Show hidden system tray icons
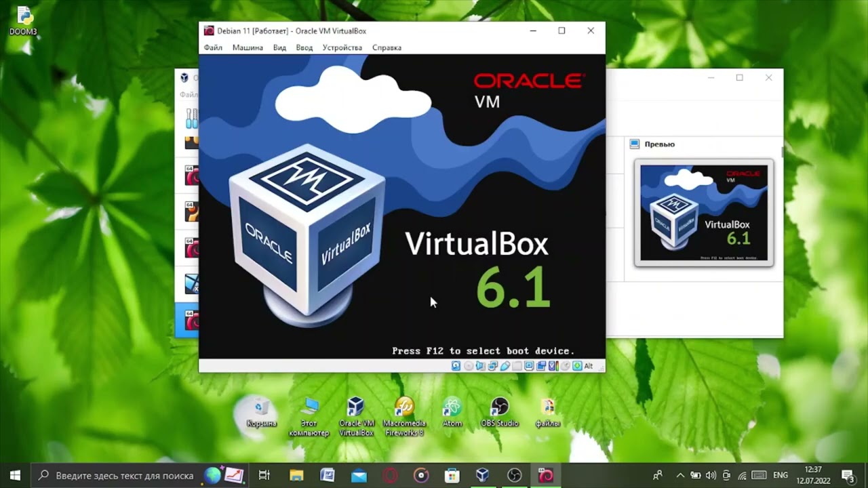The height and width of the screenshot is (488, 868). [680, 475]
